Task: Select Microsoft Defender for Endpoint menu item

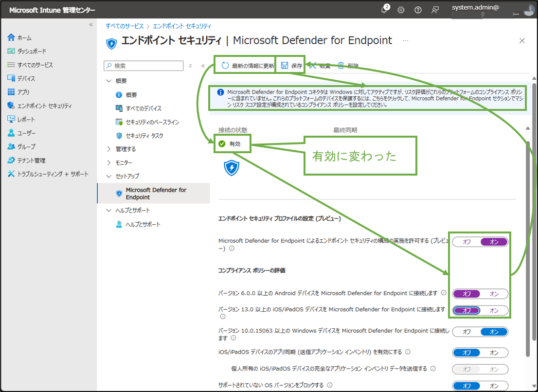Action: point(154,194)
